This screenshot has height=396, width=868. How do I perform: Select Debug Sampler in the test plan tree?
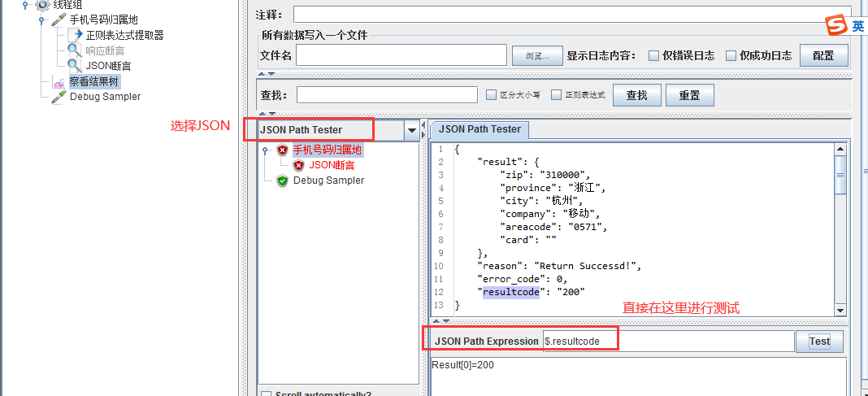105,97
